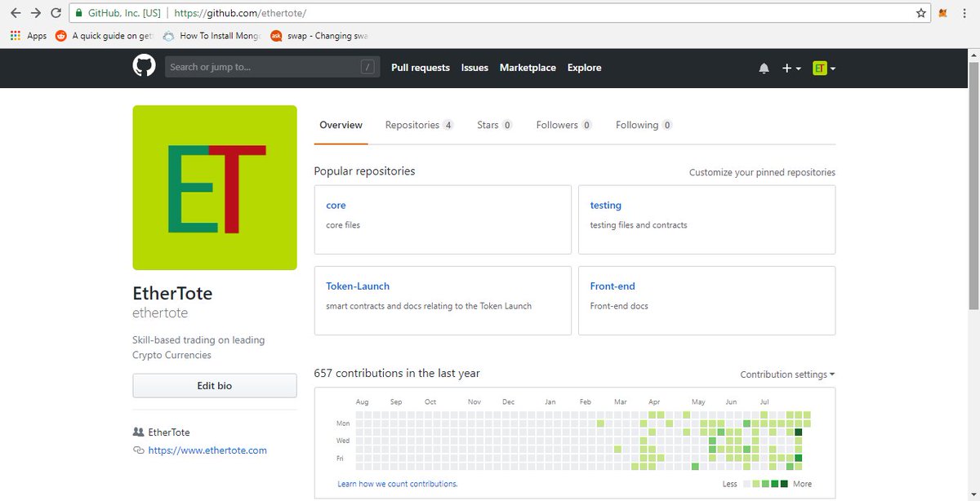The height and width of the screenshot is (501, 980).
Task: Click the ethertote username text
Action: [160, 313]
